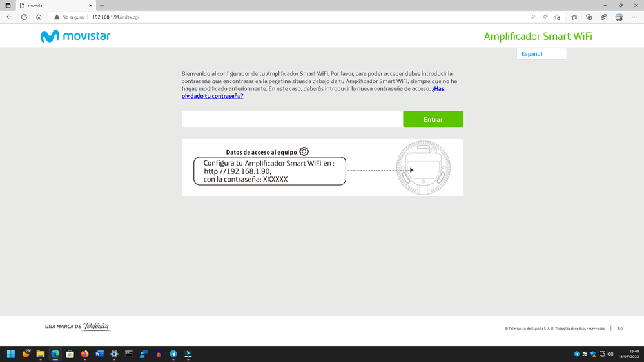Open the browser Collections icon
The width and height of the screenshot is (644, 362).
[x=589, y=17]
